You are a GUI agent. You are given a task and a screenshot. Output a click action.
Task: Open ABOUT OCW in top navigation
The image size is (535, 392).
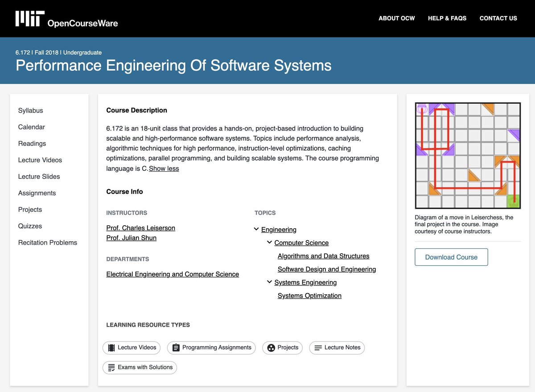(397, 18)
